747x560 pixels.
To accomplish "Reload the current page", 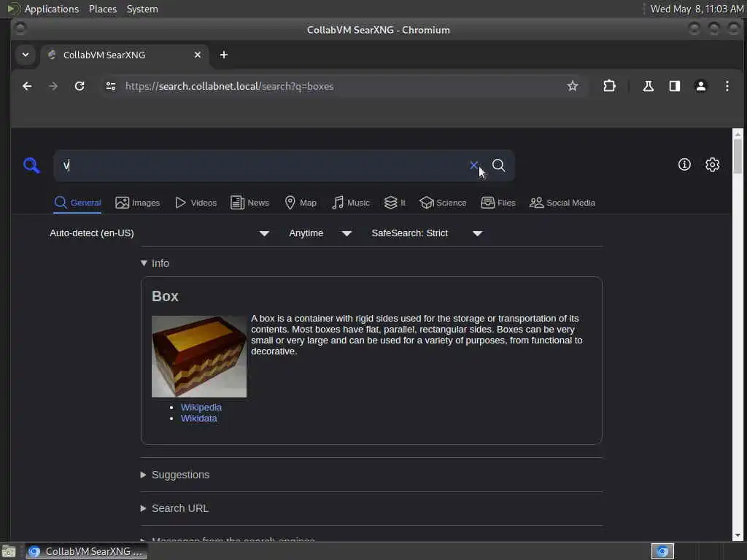I will (x=80, y=86).
